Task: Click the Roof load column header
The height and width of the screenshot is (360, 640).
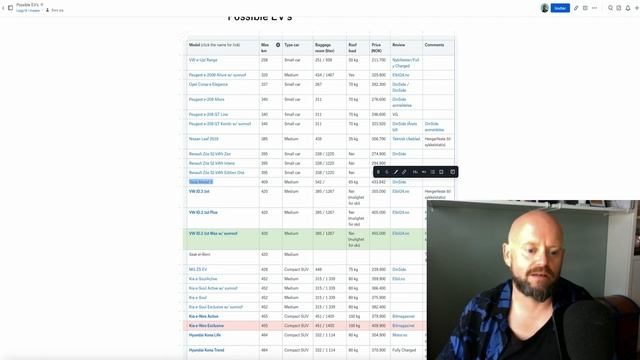Action: tap(358, 48)
